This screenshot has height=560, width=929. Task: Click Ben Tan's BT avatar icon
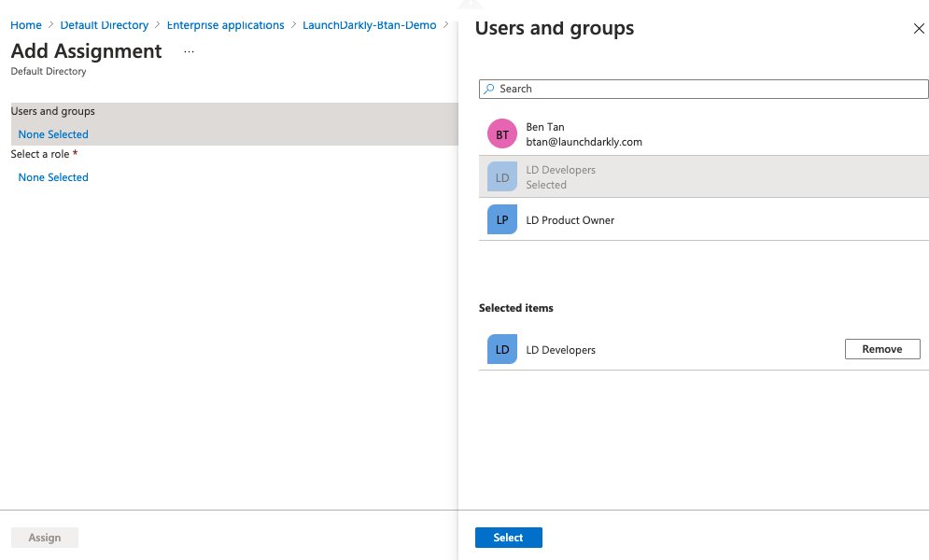coord(502,133)
